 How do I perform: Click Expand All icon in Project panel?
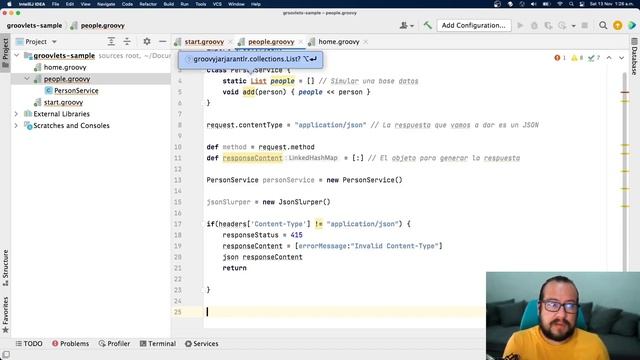pyautogui.click(x=111, y=42)
